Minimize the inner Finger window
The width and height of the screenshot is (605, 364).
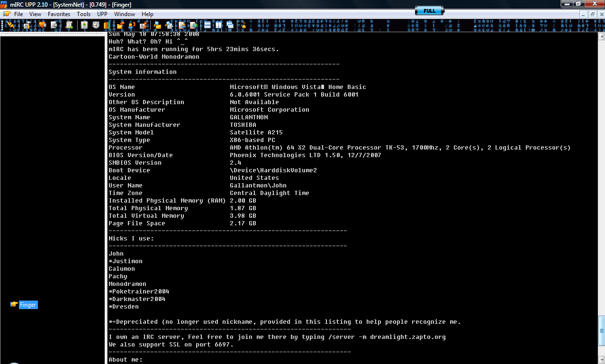pyautogui.click(x=585, y=14)
